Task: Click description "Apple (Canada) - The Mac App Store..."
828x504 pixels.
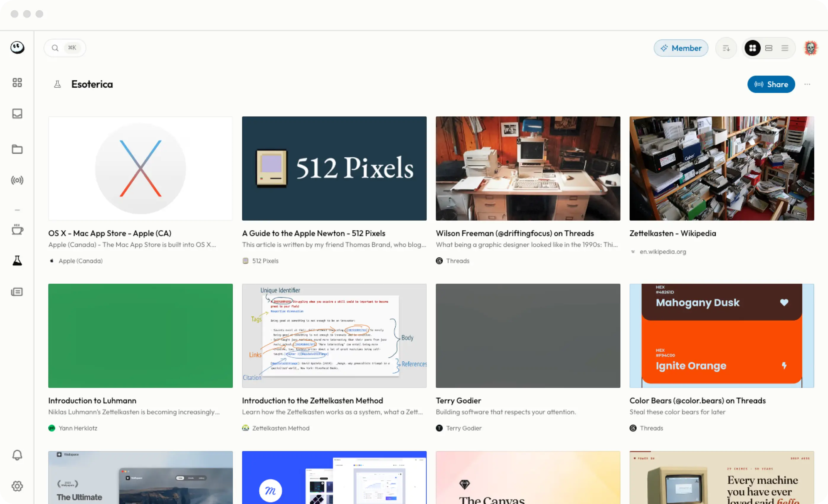Action: click(x=132, y=245)
